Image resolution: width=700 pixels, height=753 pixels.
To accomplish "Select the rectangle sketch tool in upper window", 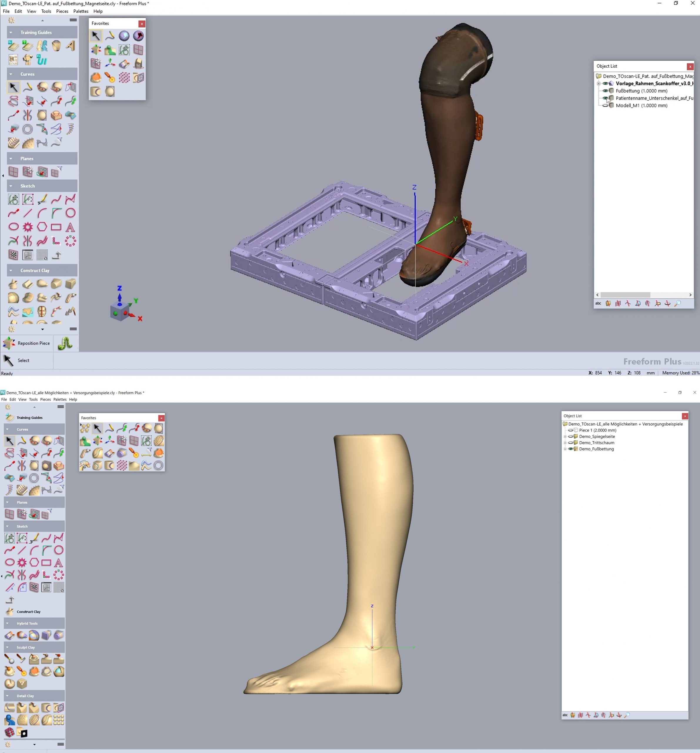I will click(56, 227).
